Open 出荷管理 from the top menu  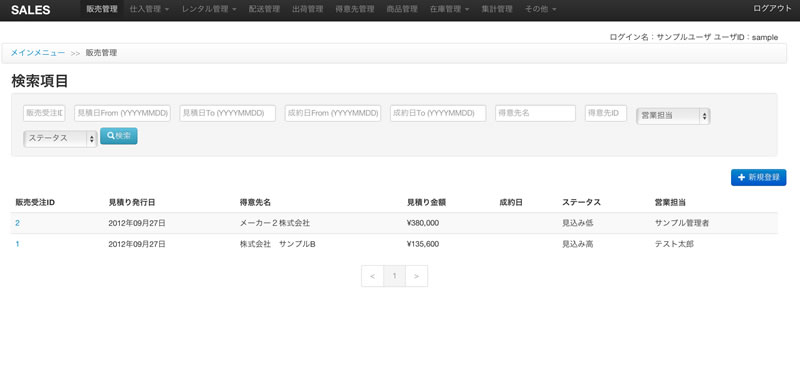click(x=308, y=9)
